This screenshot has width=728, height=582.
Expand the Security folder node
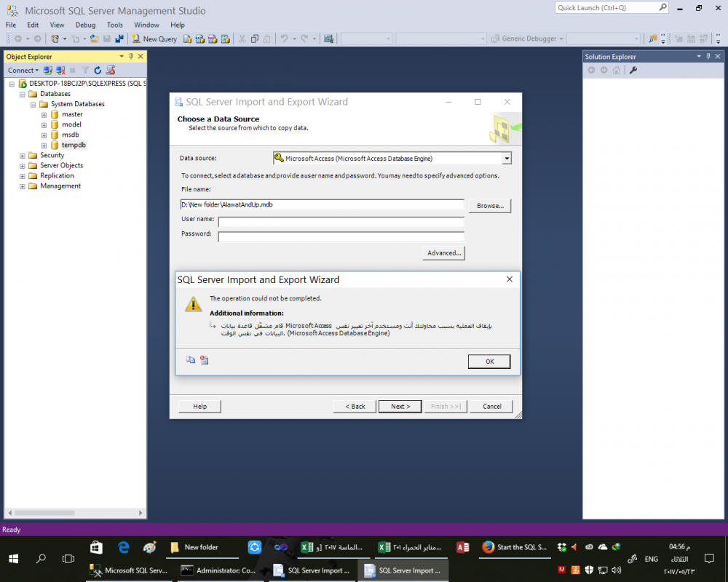pos(23,156)
